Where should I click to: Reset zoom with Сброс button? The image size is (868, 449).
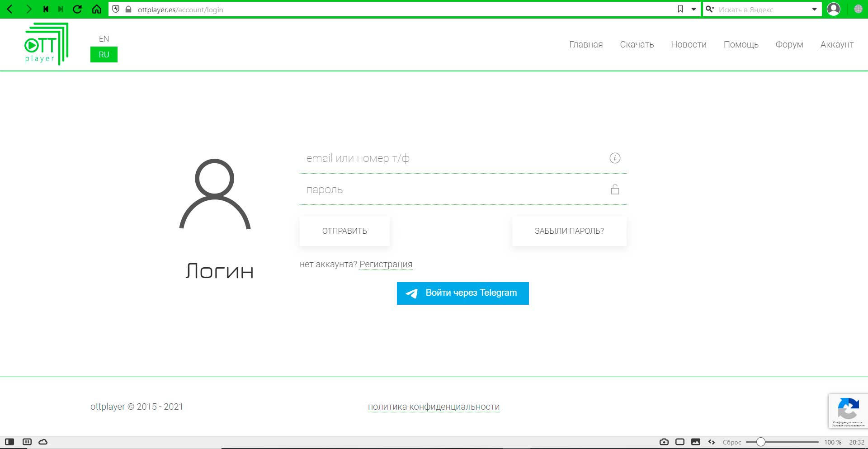point(732,442)
